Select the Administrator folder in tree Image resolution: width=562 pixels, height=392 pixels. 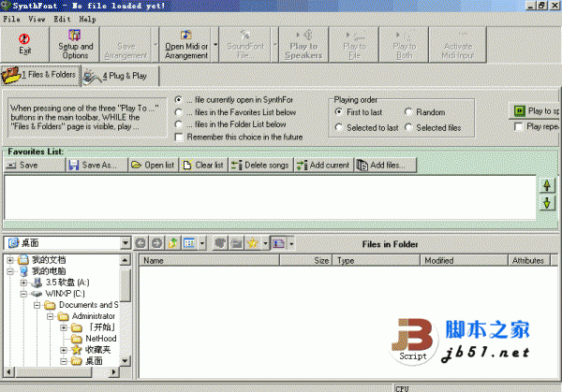[x=93, y=316]
